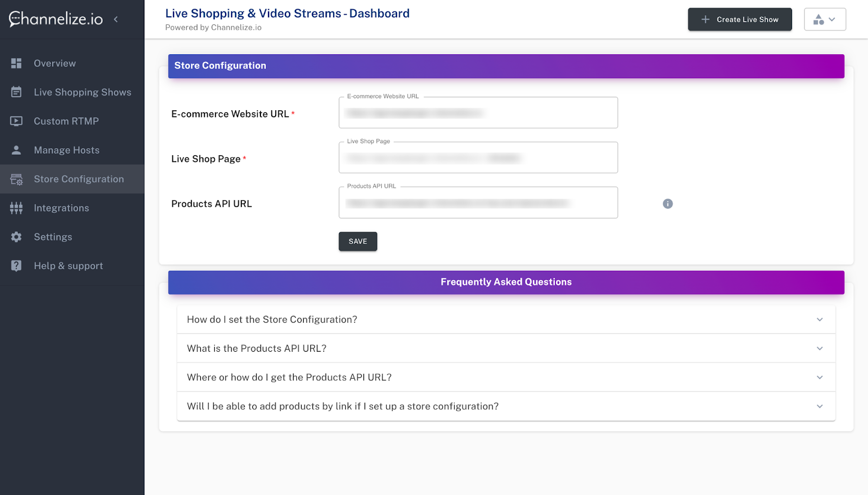Expand 'Where or how do I get the Products API URL?'

tap(506, 377)
